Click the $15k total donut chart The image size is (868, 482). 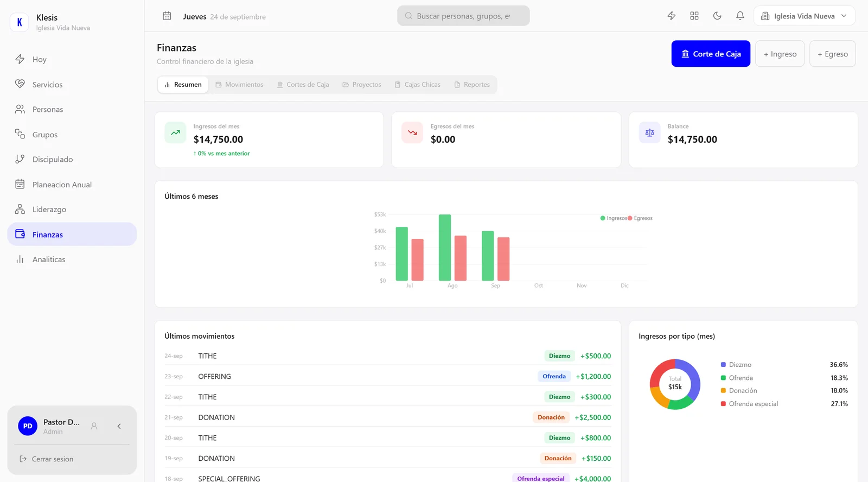coord(675,384)
